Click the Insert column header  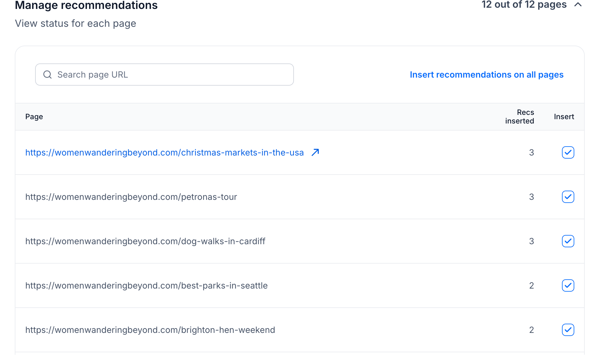(564, 117)
